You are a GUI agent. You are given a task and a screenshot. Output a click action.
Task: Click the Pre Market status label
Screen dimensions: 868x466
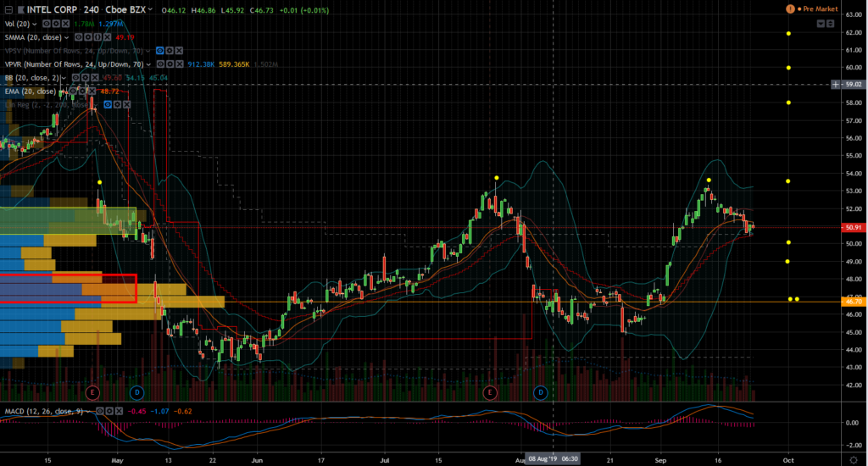819,8
